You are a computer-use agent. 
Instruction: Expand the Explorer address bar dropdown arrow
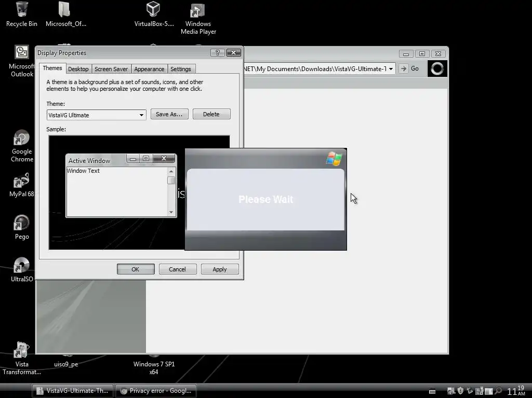pyautogui.click(x=391, y=69)
